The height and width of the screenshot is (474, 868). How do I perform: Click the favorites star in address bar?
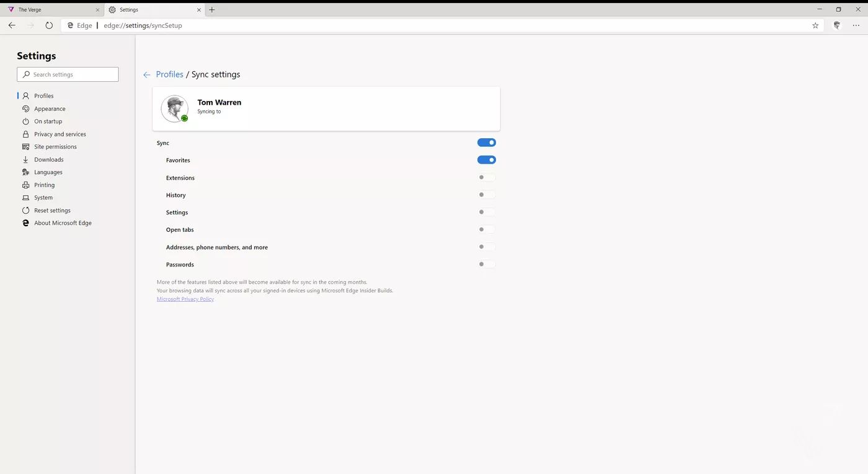click(x=815, y=25)
